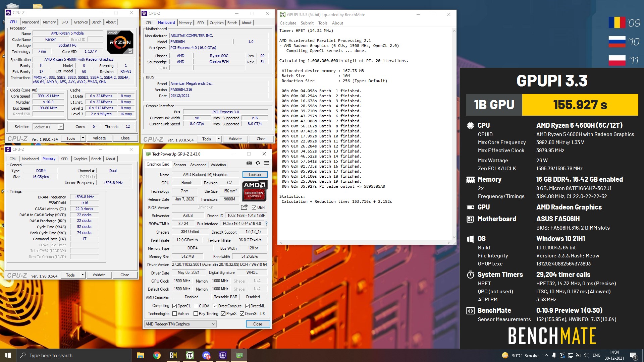Open Discord taskbar icon
Screen dimensions: 644x362
pos(206,355)
